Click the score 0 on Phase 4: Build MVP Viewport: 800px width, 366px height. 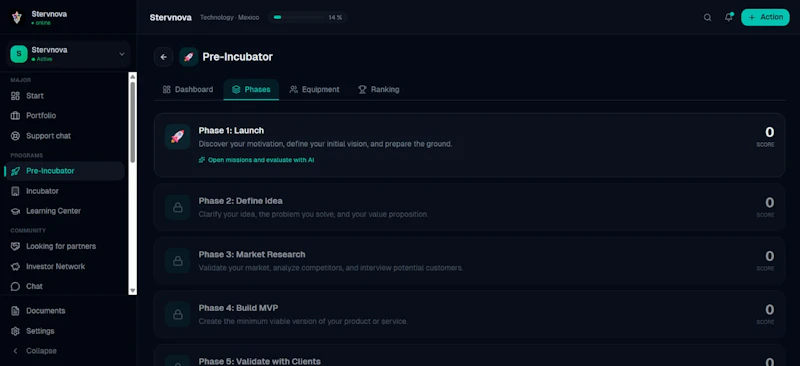click(769, 310)
